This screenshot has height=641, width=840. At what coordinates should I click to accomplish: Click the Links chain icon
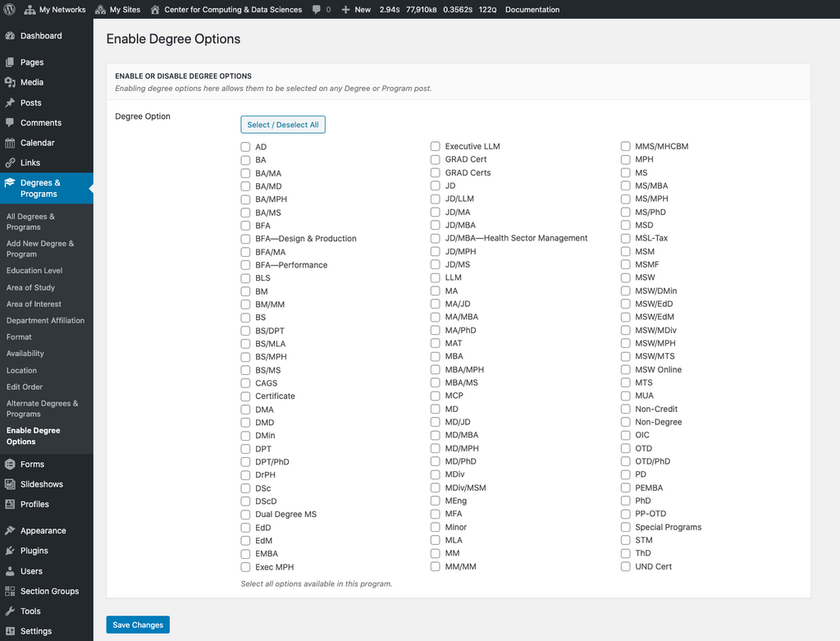point(10,163)
